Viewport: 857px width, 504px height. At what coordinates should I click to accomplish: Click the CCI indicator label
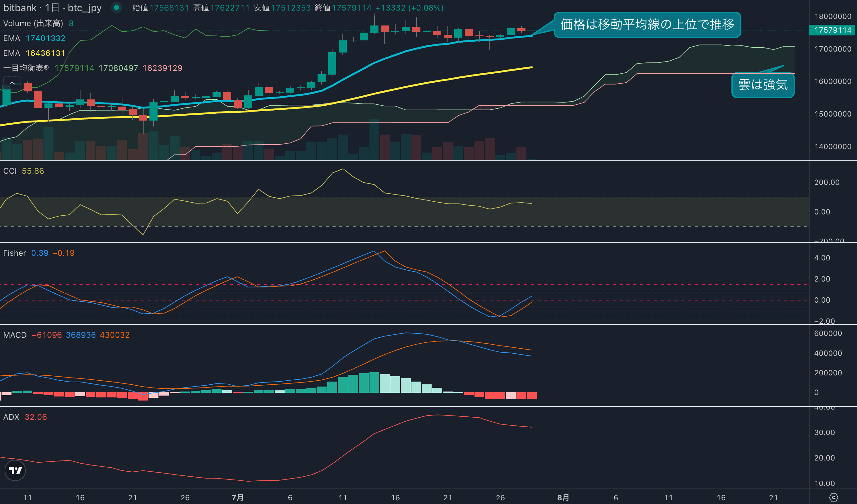(x=10, y=171)
